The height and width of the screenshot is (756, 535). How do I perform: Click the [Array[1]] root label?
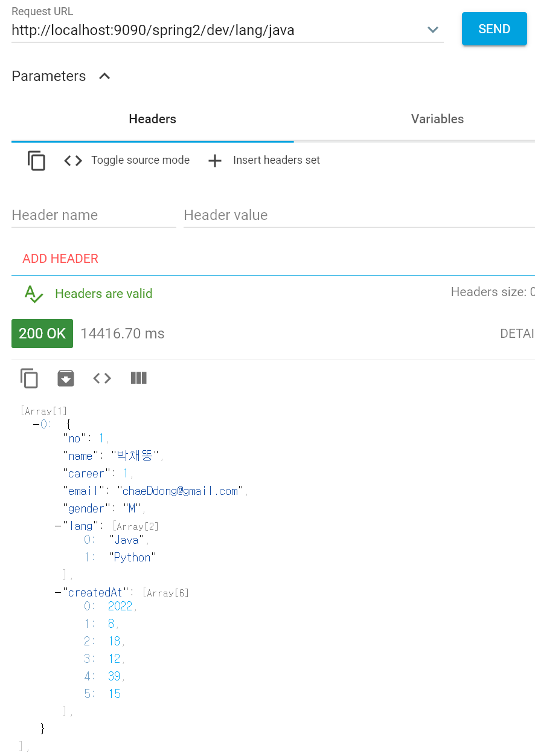[44, 411]
